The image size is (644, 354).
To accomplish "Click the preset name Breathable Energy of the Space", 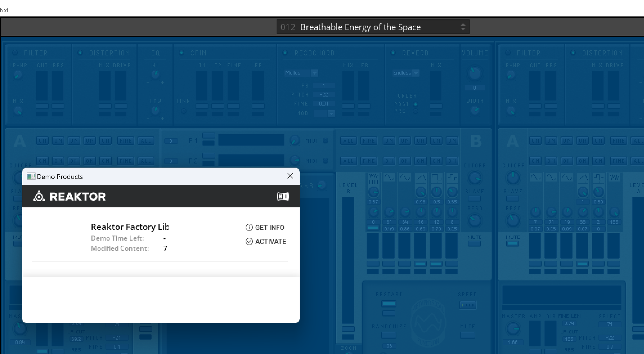I will (x=360, y=27).
